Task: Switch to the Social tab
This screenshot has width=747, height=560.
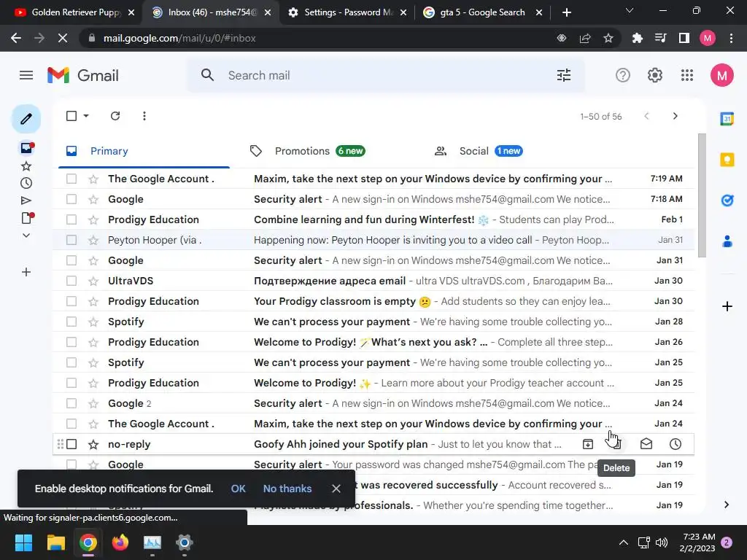Action: (x=512, y=152)
